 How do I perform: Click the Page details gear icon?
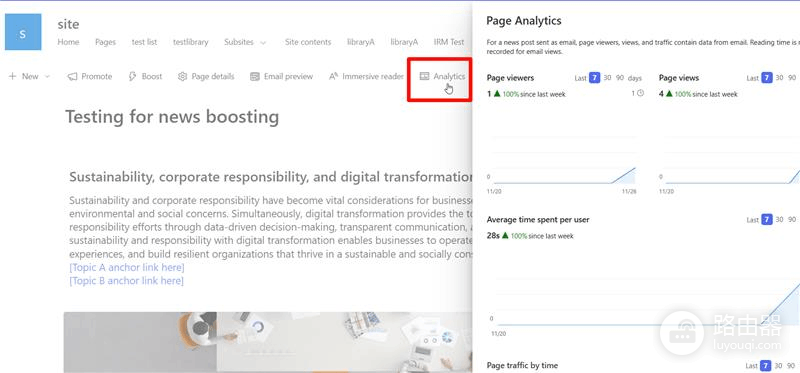(x=183, y=77)
